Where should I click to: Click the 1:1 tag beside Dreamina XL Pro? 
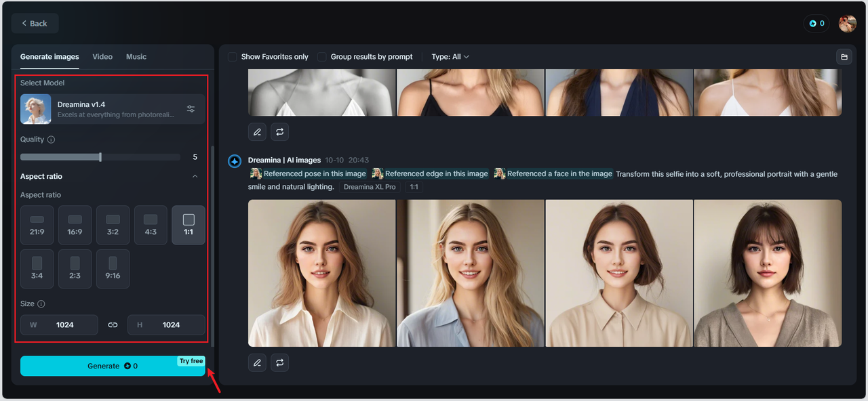coord(414,187)
